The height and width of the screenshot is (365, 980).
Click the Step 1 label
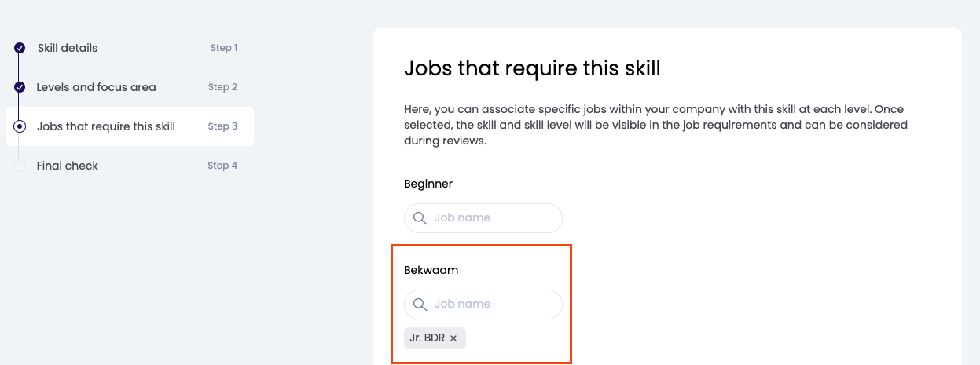point(224,48)
